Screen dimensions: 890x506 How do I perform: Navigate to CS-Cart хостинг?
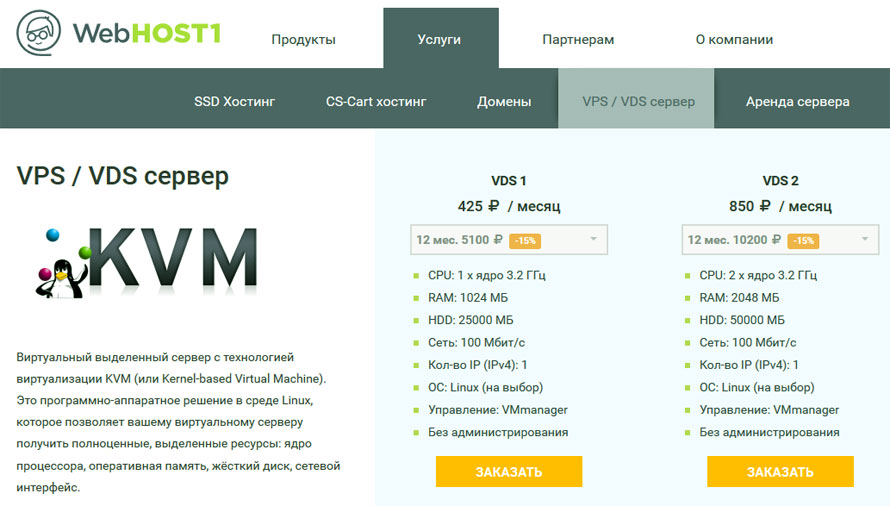[376, 101]
